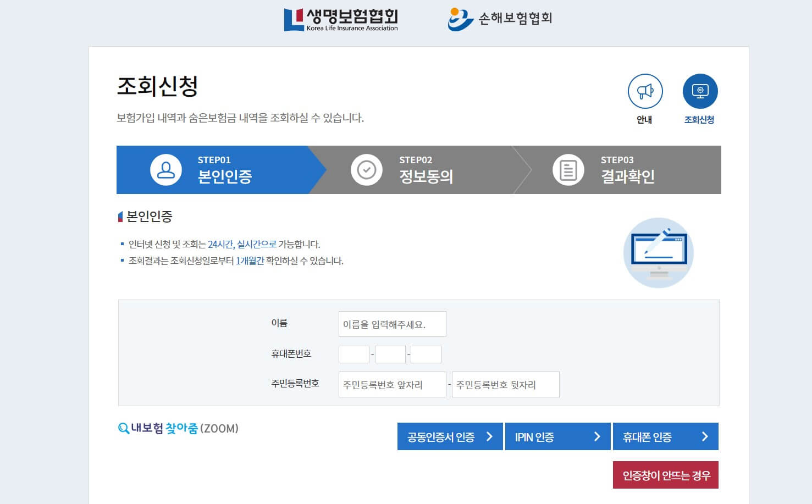Click the 이름 name input field

coord(392,324)
